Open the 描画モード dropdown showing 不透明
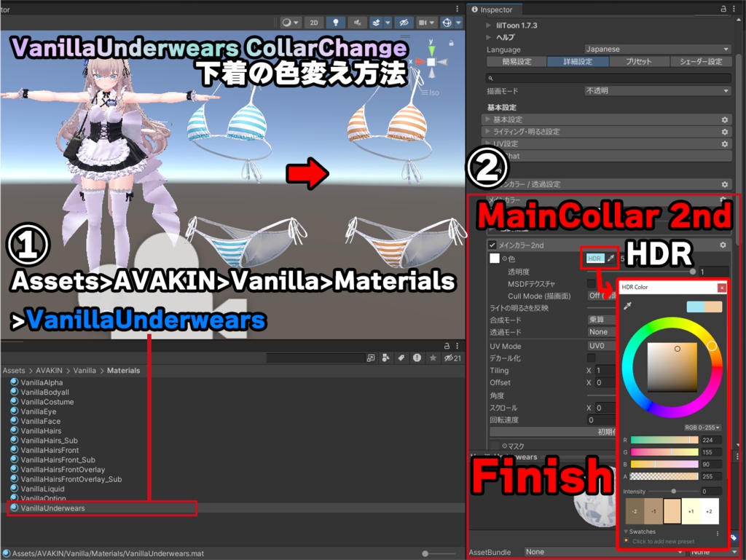Viewport: 746px width, 560px height. pyautogui.click(x=656, y=90)
